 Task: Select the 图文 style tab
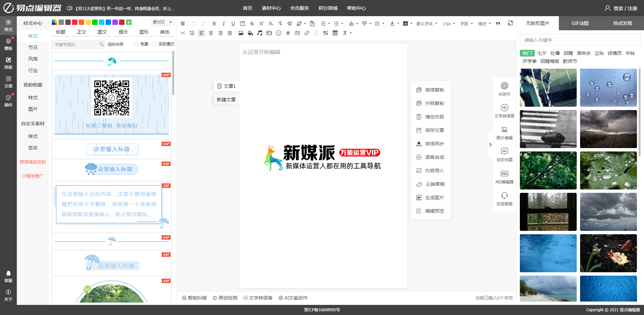click(102, 32)
